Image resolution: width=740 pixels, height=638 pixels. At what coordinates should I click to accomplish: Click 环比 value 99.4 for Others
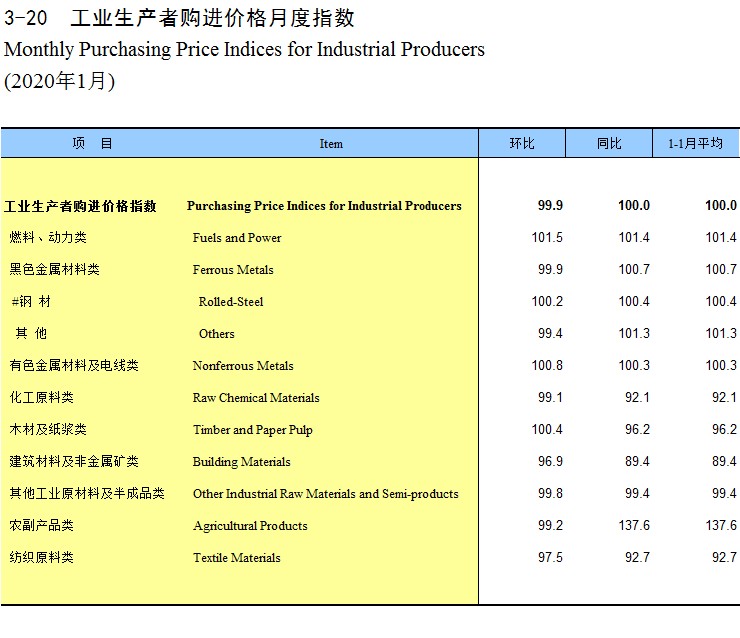[x=550, y=333]
